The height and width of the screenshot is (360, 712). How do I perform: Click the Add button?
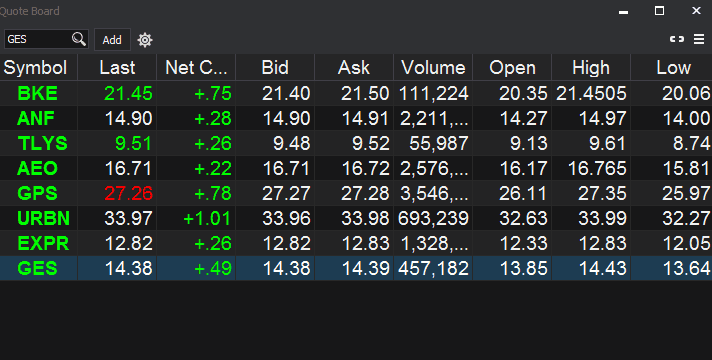112,40
